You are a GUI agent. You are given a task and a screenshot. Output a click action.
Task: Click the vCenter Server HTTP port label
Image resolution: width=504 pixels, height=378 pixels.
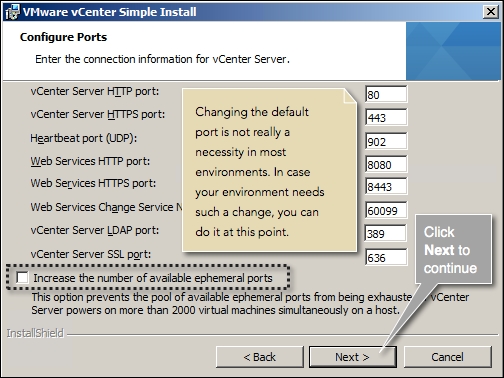95,91
